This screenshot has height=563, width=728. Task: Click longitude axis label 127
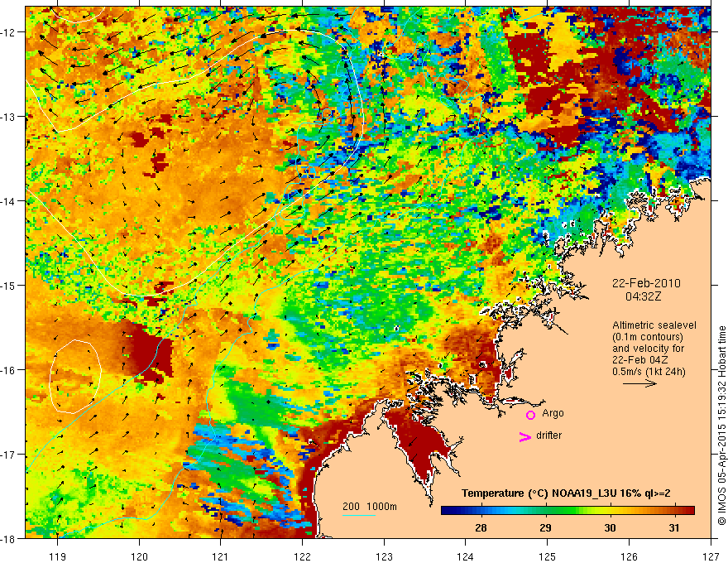coord(711,556)
